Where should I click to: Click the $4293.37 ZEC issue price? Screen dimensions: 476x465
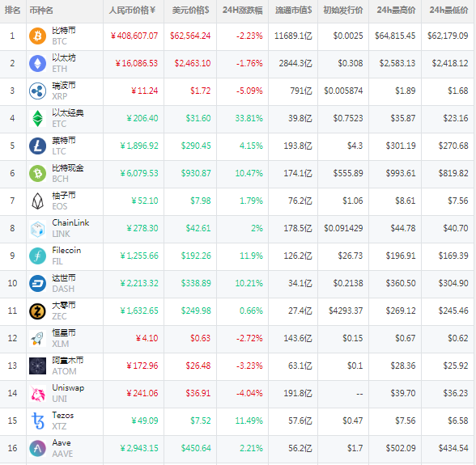[346, 311]
